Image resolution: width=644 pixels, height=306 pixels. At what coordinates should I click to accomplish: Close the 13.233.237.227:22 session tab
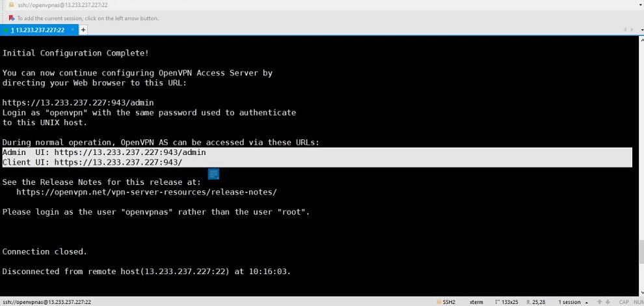click(73, 30)
